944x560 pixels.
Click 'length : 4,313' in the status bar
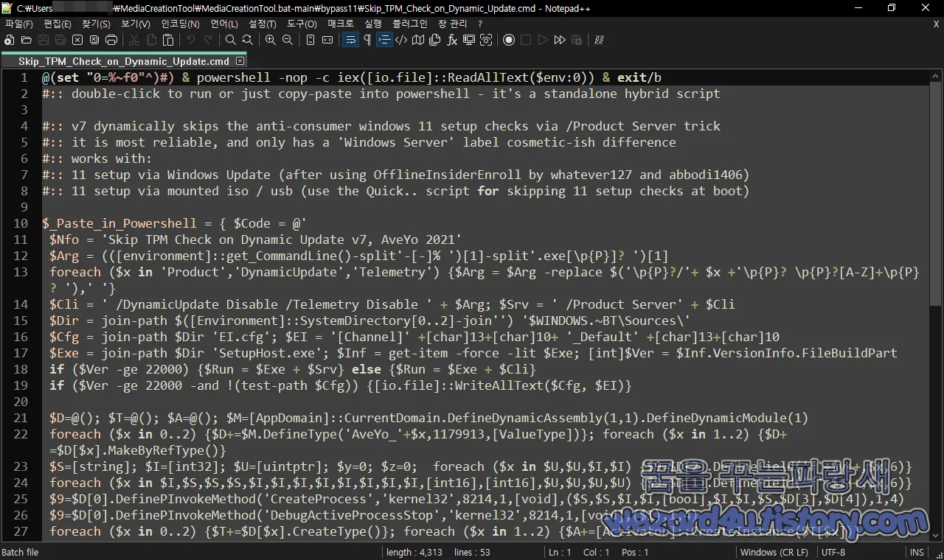point(414,552)
